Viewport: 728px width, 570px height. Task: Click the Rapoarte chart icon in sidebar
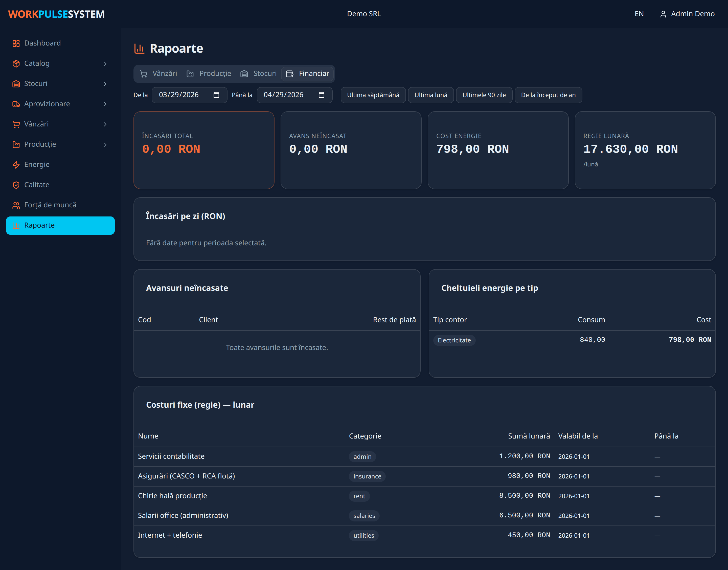coord(16,225)
